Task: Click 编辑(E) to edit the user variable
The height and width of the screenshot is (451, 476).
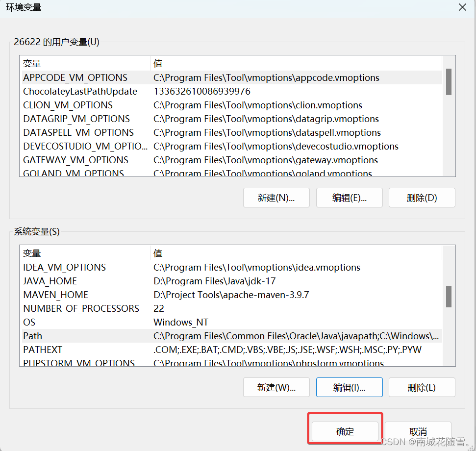Action: [349, 198]
